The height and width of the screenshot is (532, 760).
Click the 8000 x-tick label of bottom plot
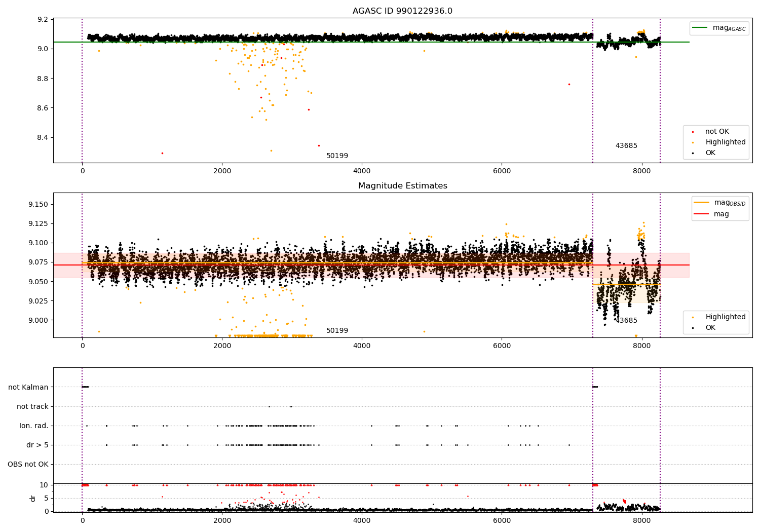642,520
